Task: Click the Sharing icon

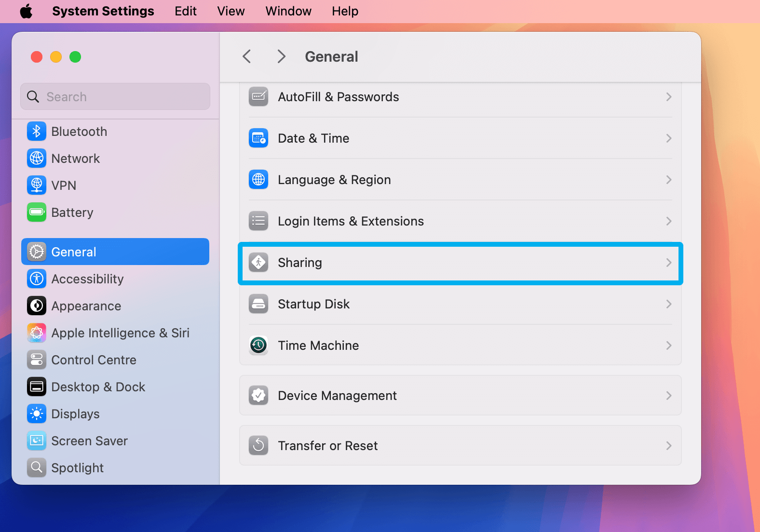Action: click(x=258, y=263)
